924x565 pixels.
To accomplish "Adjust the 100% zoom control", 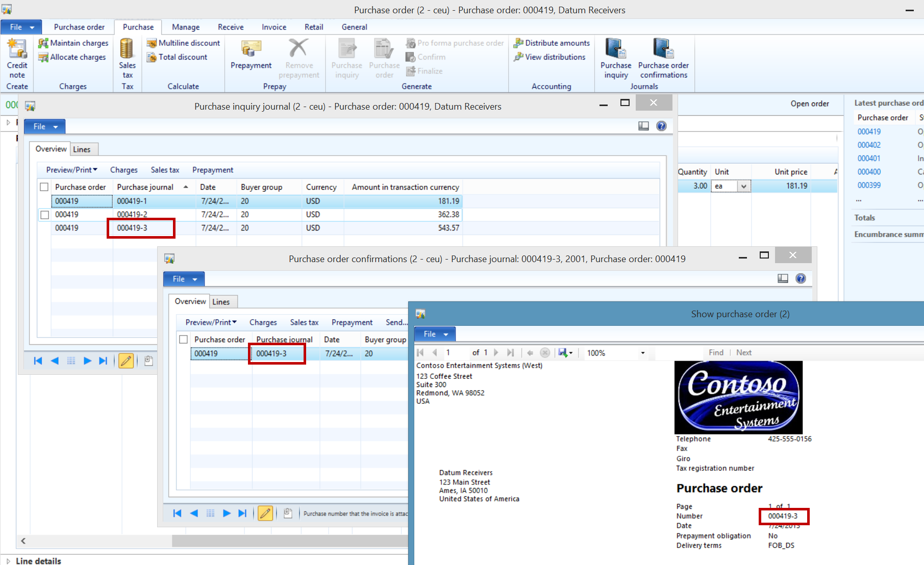I will [x=615, y=352].
